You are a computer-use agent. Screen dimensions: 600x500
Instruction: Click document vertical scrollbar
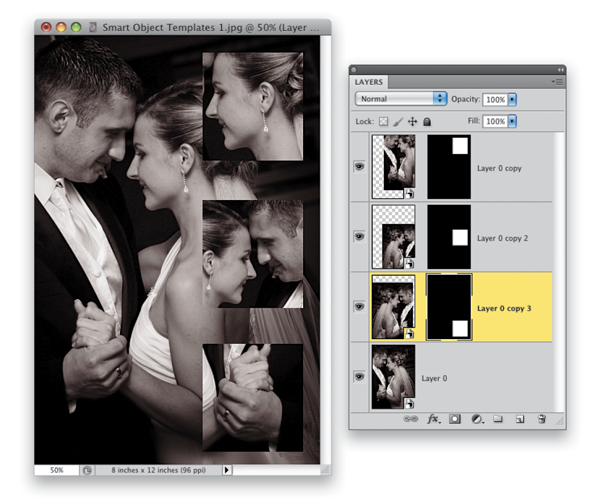point(325,250)
